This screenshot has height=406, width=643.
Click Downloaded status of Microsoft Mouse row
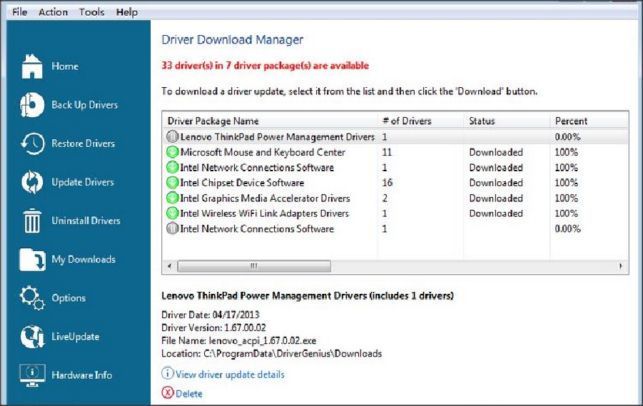click(496, 152)
